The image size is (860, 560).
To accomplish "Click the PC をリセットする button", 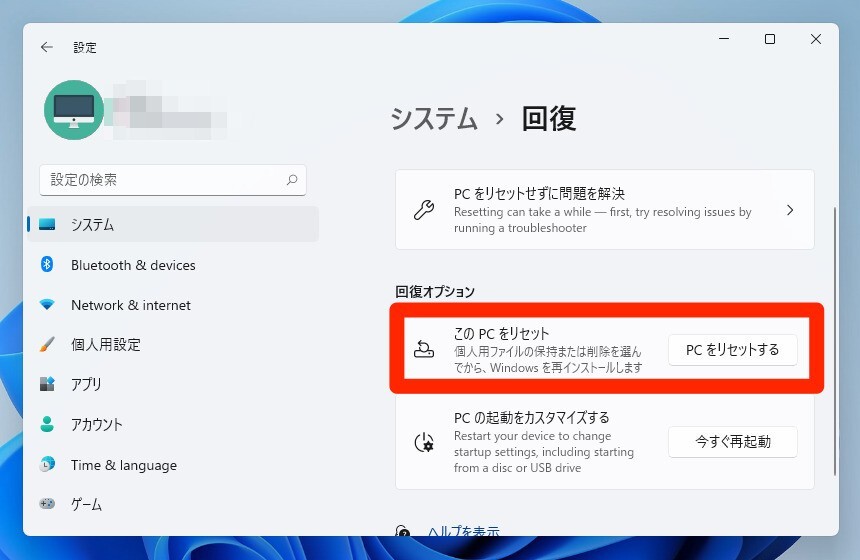I will tap(733, 350).
